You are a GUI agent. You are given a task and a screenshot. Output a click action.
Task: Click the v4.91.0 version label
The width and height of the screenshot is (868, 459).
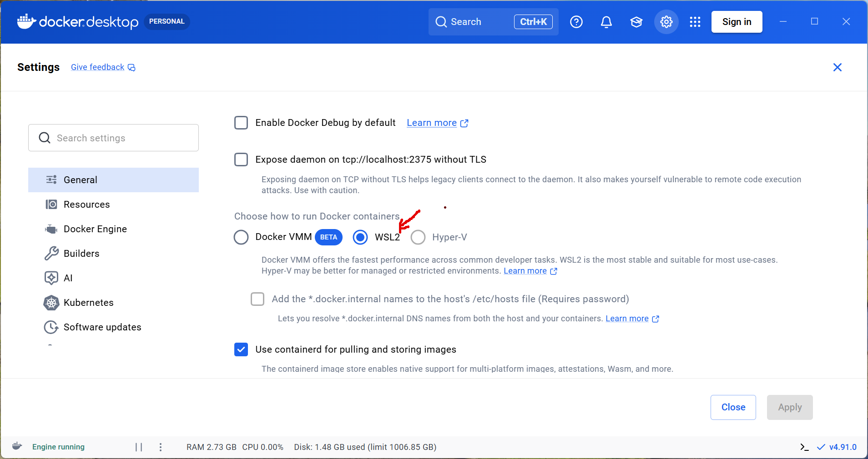(843, 447)
